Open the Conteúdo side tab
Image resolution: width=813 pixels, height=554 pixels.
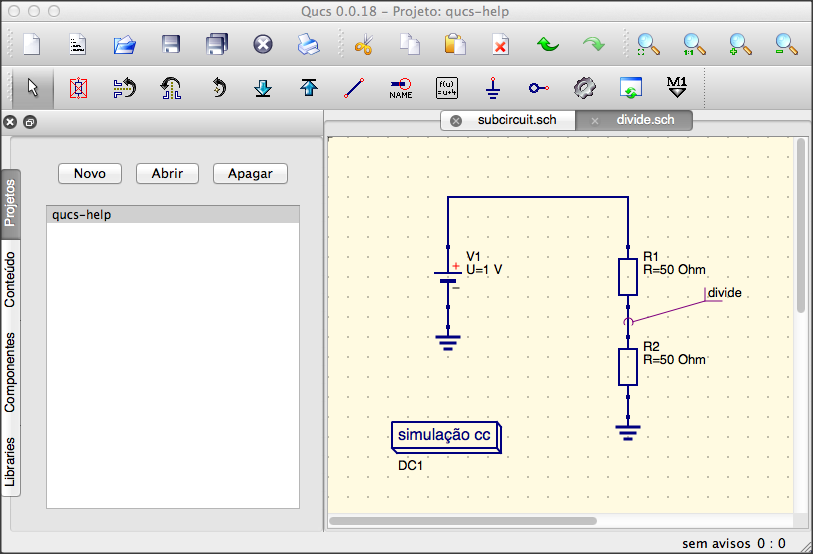[10, 280]
